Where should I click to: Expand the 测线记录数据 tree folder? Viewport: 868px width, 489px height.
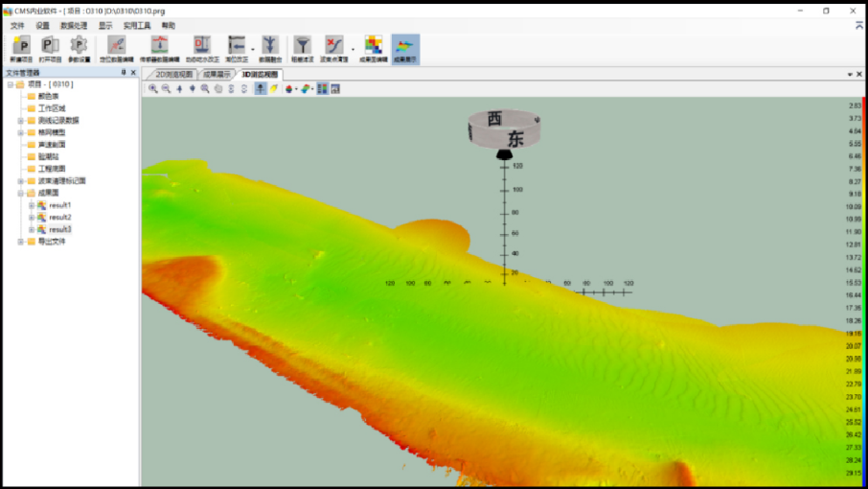tap(20, 121)
